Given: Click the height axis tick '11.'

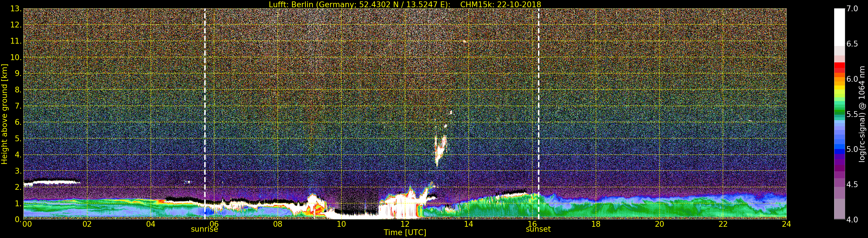Looking at the screenshot, I should pos(16,41).
